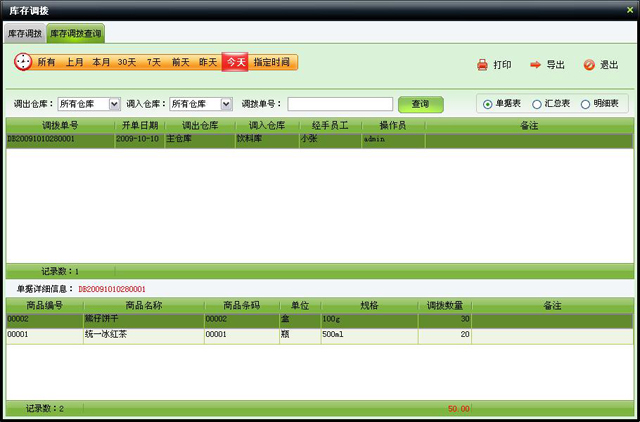Switch to the 库存调拨 tab
Viewport: 640px width, 422px height.
24,34
